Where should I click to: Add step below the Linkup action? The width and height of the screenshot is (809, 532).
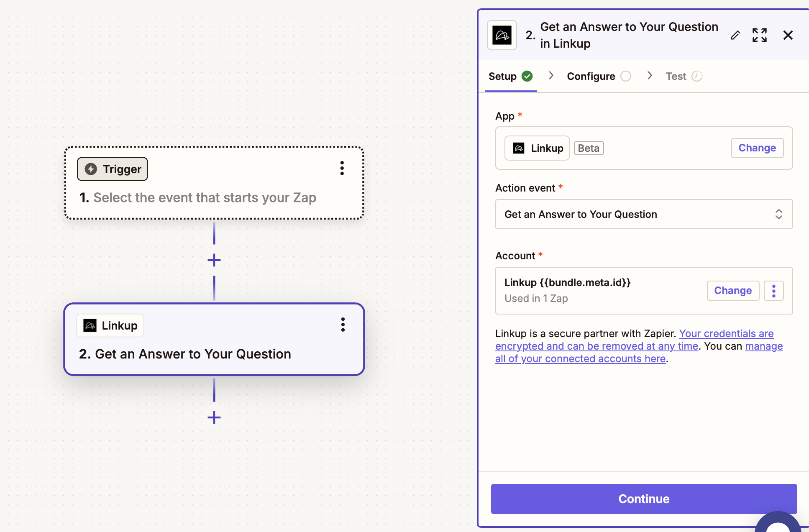click(214, 417)
